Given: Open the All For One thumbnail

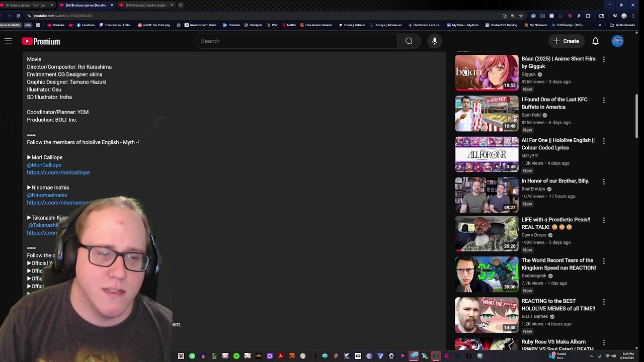Looking at the screenshot, I should (x=487, y=154).
